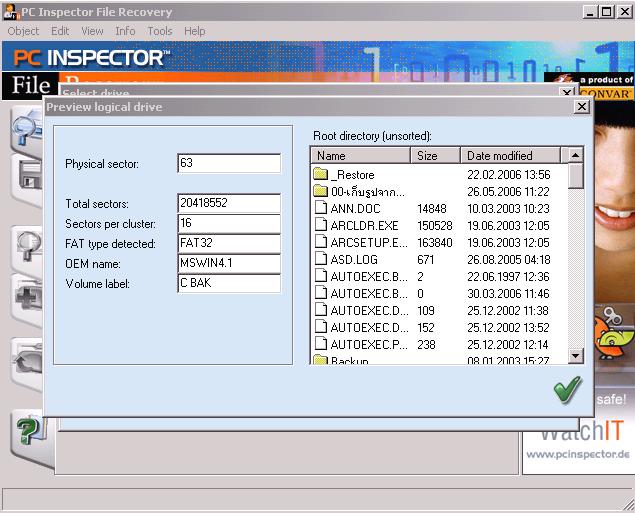Sort by Date modified column header
The height and width of the screenshot is (513, 635).
pyautogui.click(x=510, y=155)
